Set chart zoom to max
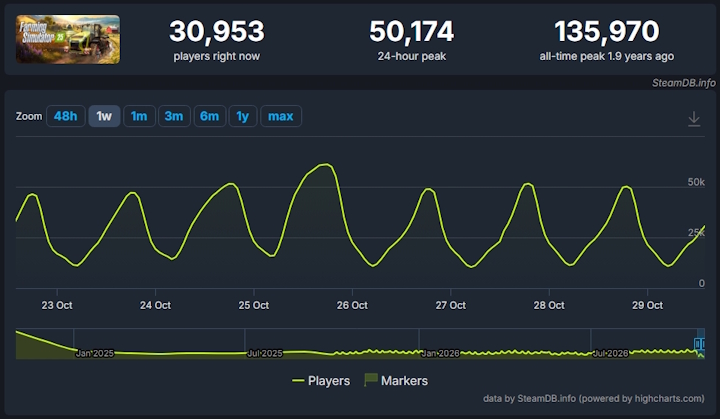This screenshot has width=720, height=419. coord(281,116)
